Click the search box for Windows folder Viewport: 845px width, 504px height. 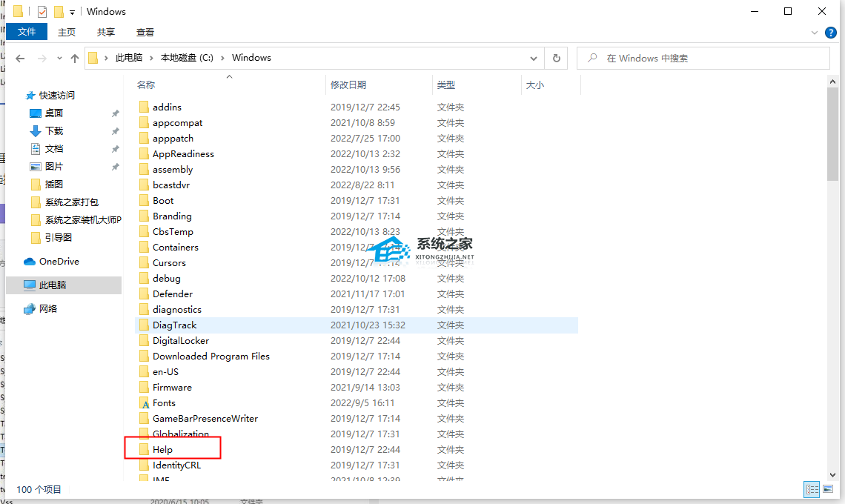pos(703,59)
